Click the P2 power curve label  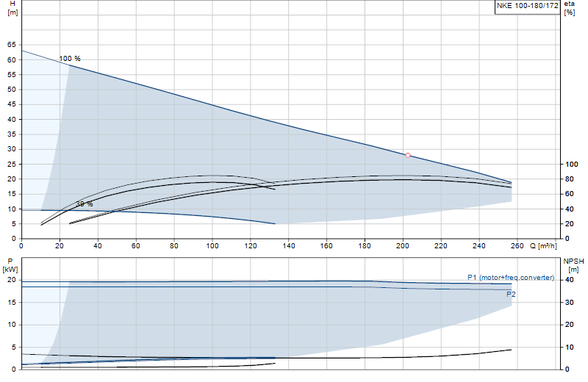(511, 295)
